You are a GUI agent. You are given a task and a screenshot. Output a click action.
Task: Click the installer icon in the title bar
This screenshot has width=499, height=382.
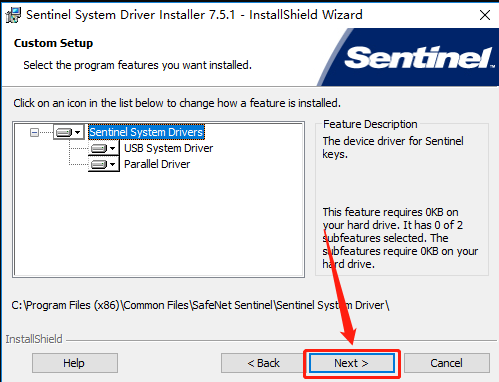pyautogui.click(x=13, y=15)
